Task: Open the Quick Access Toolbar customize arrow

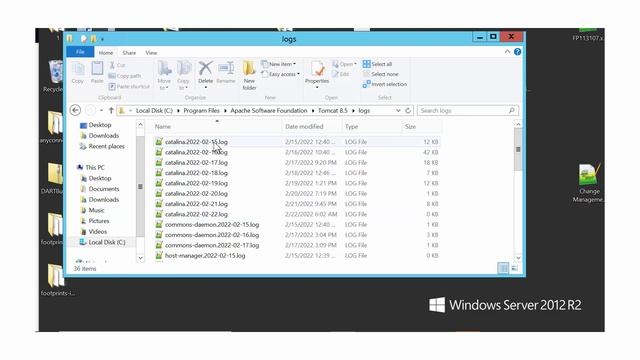Action: pyautogui.click(x=102, y=39)
